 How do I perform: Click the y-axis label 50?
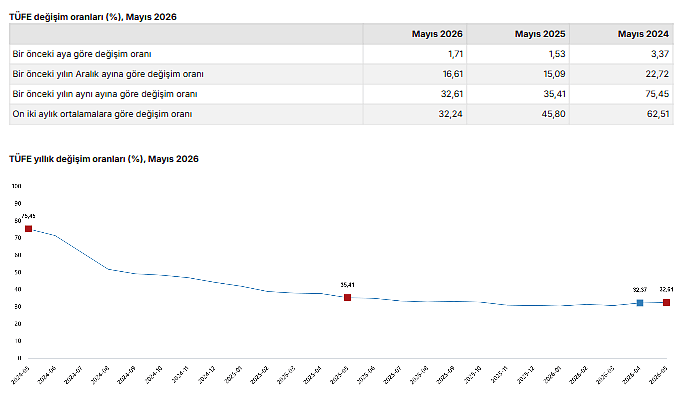[x=18, y=273]
